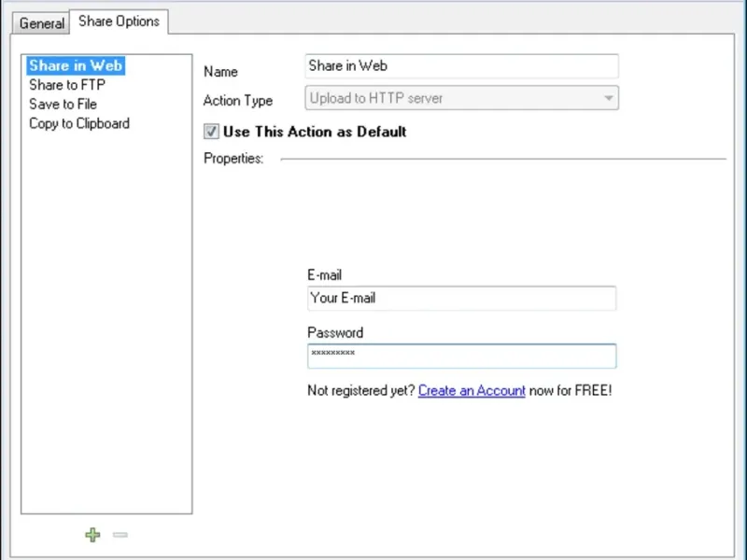Choose Save to File from the list
The width and height of the screenshot is (747, 560).
click(63, 104)
